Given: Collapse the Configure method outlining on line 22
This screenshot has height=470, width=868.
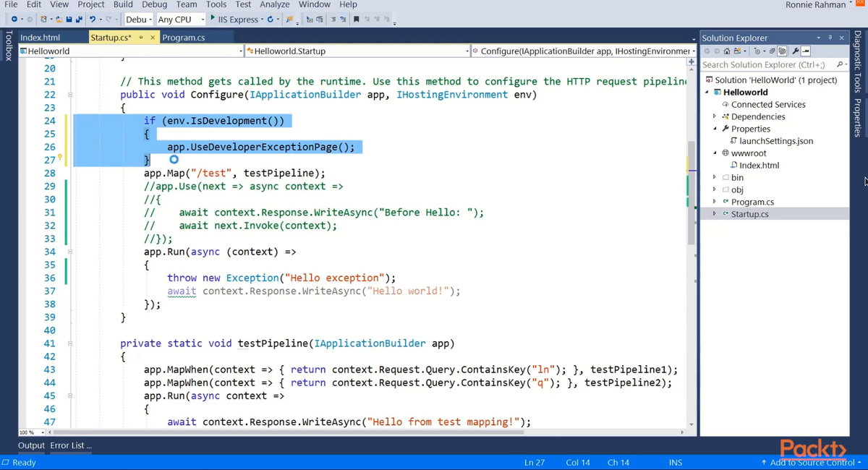Looking at the screenshot, I should (70, 95).
